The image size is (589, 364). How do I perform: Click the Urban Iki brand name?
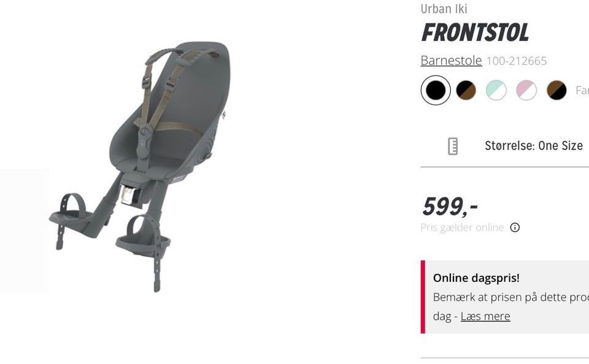(x=444, y=9)
